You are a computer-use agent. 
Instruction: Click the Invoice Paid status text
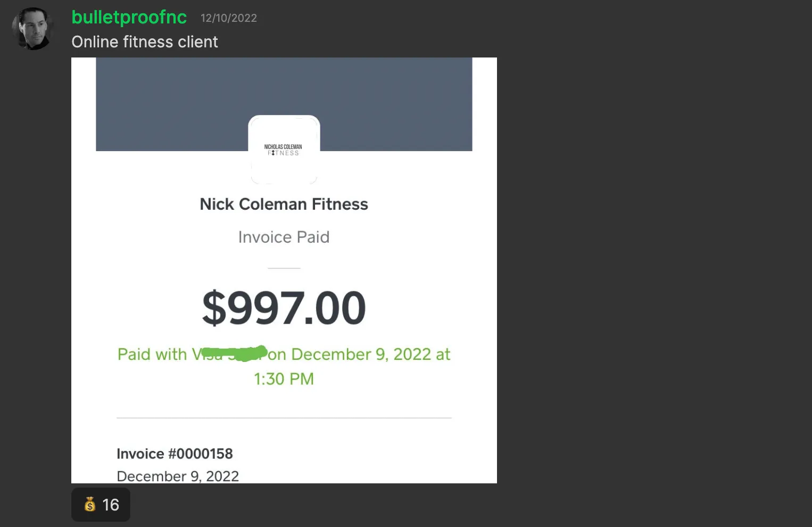pos(284,237)
